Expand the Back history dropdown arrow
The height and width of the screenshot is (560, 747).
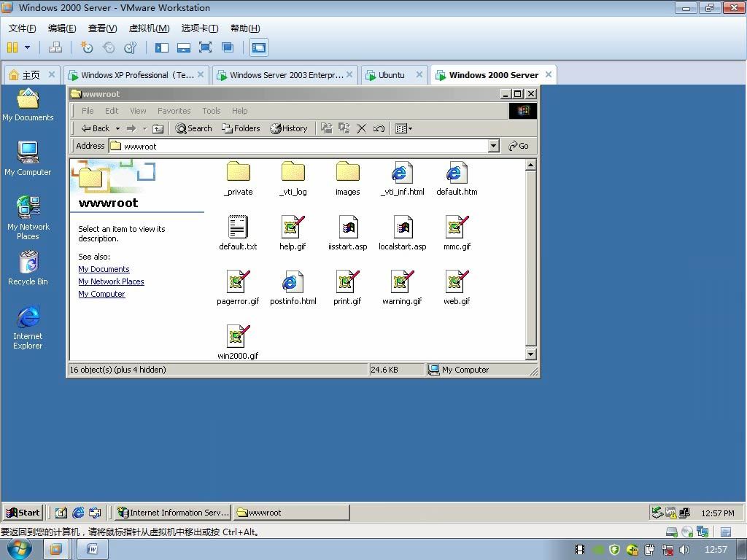coord(117,128)
